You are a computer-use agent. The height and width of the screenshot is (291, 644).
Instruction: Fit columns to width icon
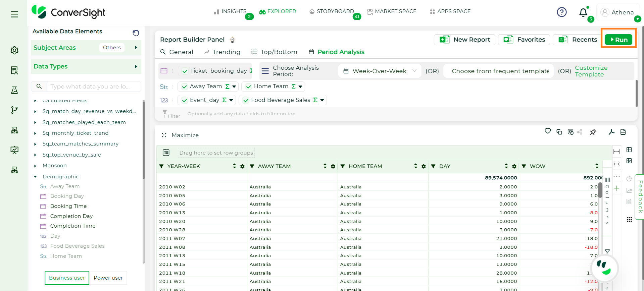tap(616, 152)
